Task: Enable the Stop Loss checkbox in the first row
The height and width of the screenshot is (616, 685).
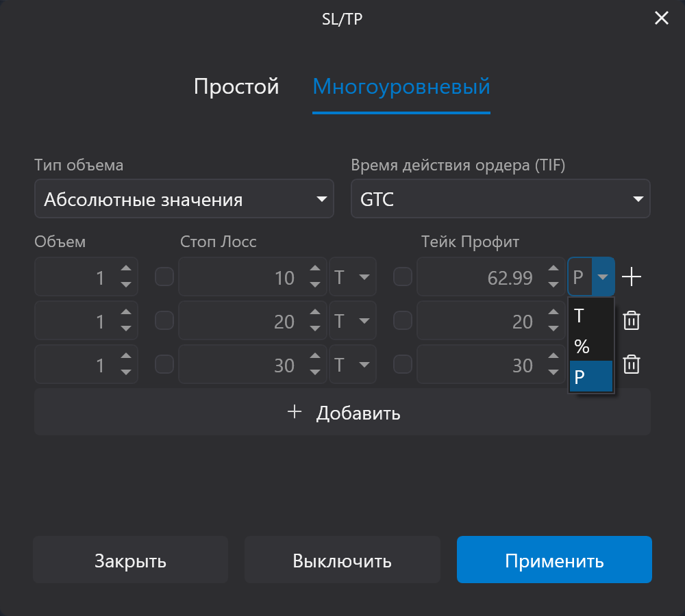Action: [164, 277]
